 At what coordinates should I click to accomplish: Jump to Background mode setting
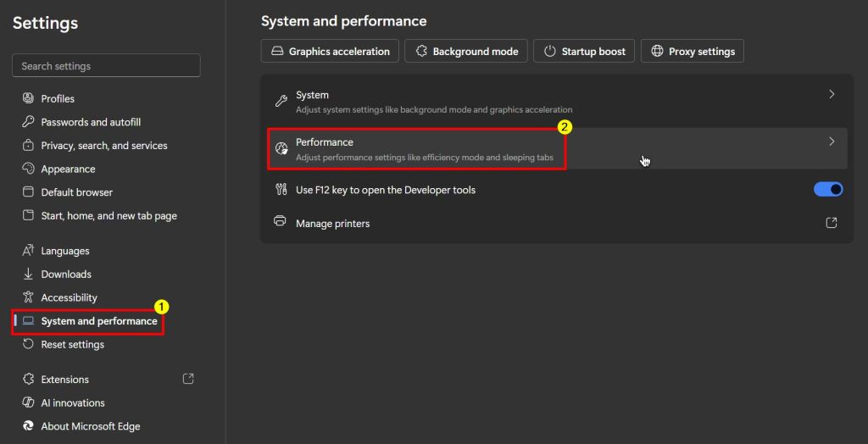point(466,51)
